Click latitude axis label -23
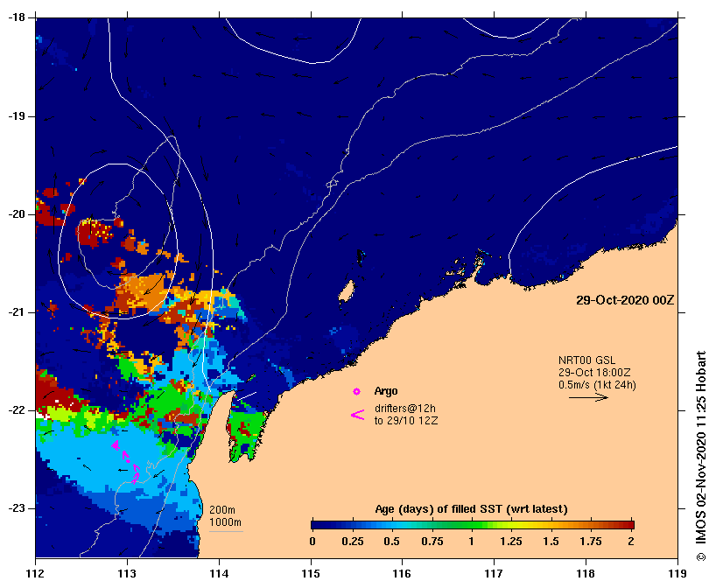Screen dimensions: 716x588 16,508
